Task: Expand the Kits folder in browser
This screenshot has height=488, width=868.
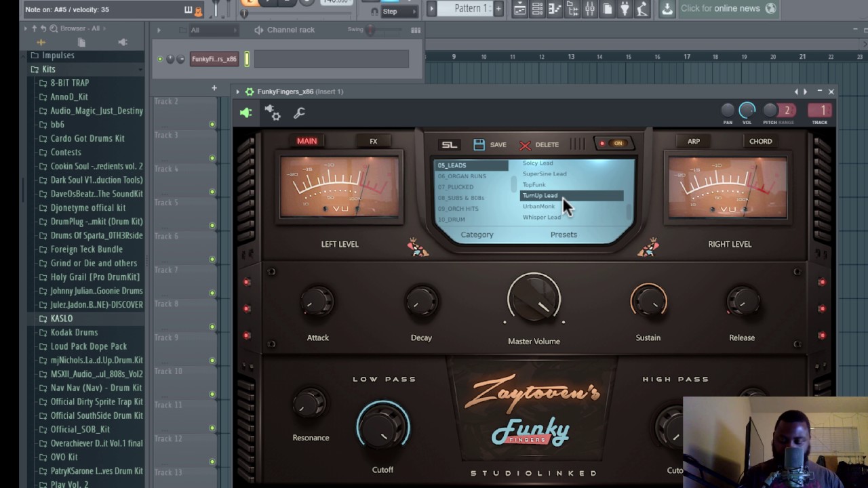Action: point(49,69)
